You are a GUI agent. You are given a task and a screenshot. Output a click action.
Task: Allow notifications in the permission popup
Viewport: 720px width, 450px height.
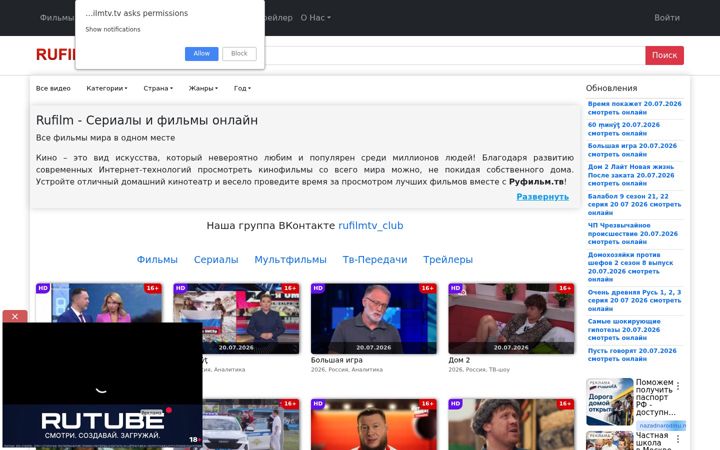(x=202, y=54)
